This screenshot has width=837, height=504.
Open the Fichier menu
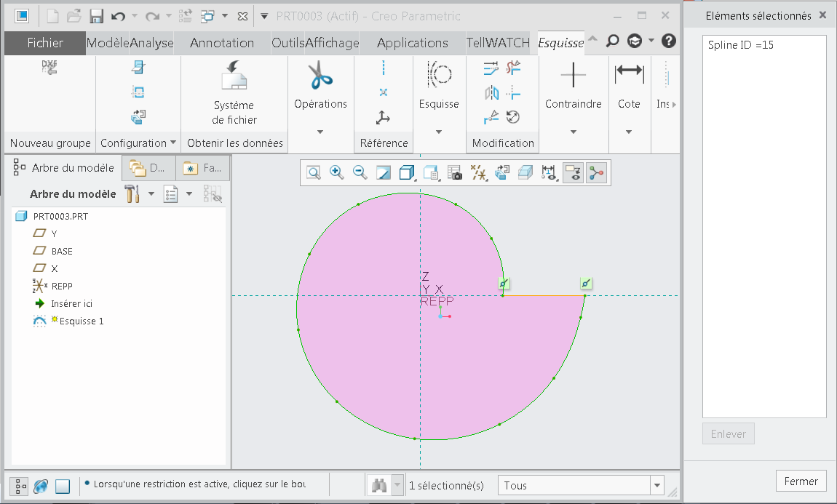pos(45,43)
